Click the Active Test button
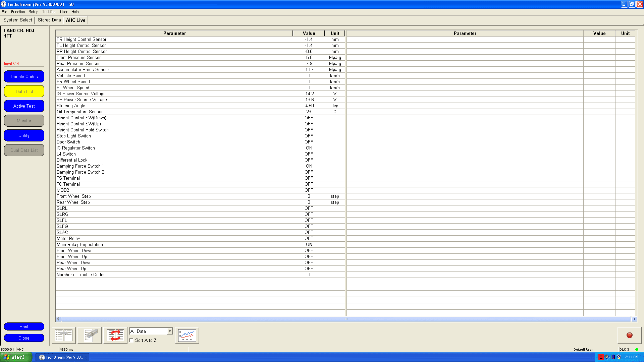644x362 pixels. pos(24,106)
